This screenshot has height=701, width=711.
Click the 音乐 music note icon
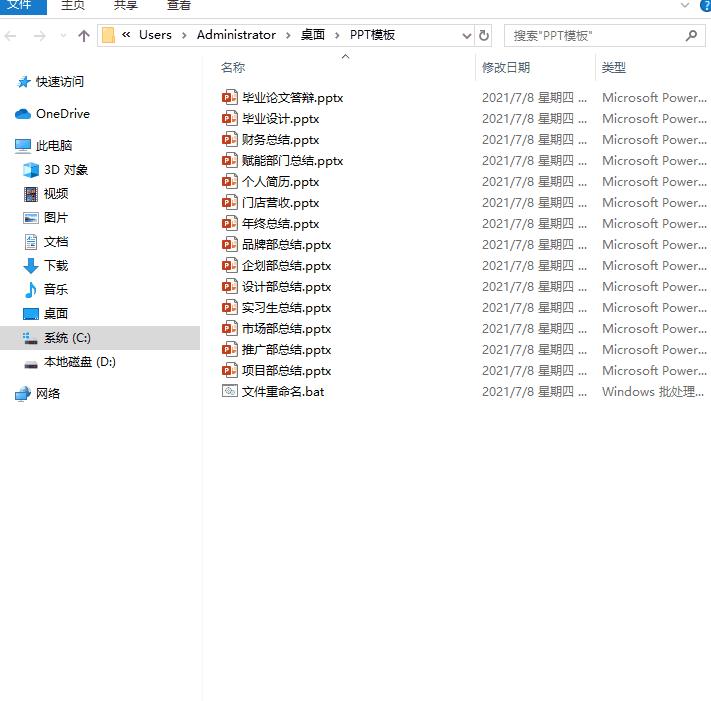(31, 290)
